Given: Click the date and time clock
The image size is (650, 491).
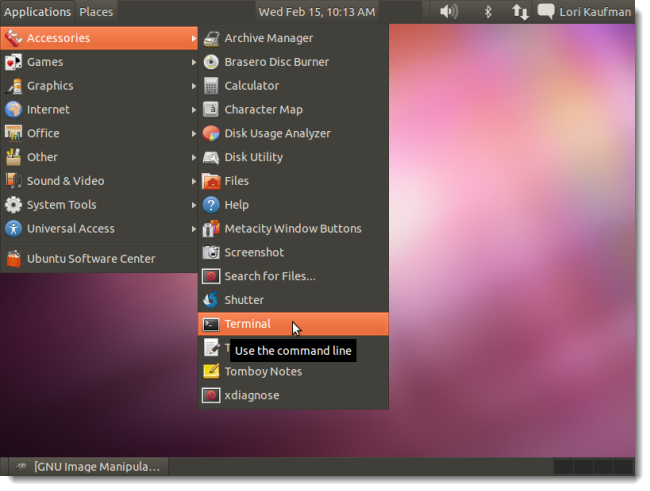Looking at the screenshot, I should tap(317, 12).
